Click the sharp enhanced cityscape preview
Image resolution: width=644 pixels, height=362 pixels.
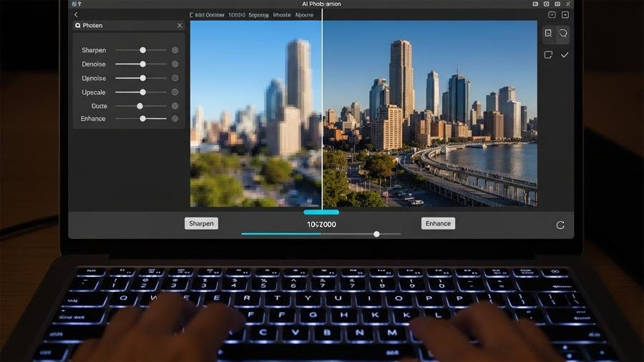click(430, 114)
